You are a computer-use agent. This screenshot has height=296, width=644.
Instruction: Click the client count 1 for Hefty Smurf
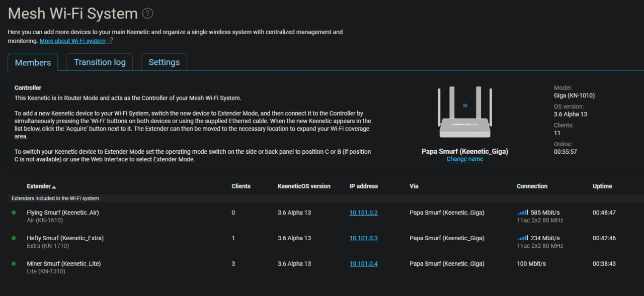(x=233, y=238)
